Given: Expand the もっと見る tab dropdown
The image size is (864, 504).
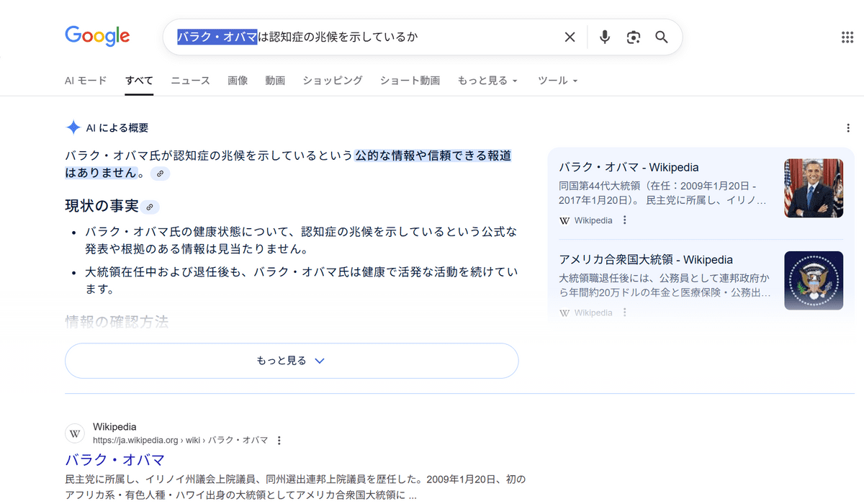Looking at the screenshot, I should click(487, 81).
